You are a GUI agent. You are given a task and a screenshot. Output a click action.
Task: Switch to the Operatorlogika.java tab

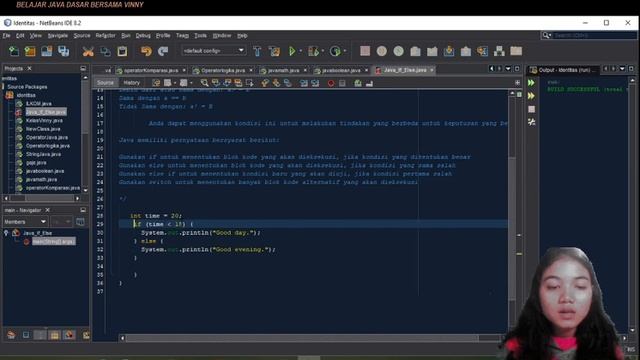[x=223, y=70]
